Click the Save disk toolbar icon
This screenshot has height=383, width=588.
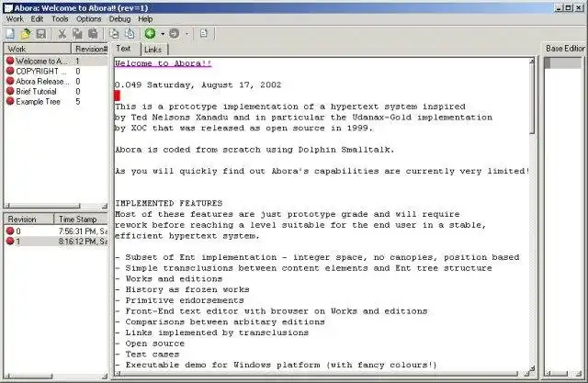point(40,34)
